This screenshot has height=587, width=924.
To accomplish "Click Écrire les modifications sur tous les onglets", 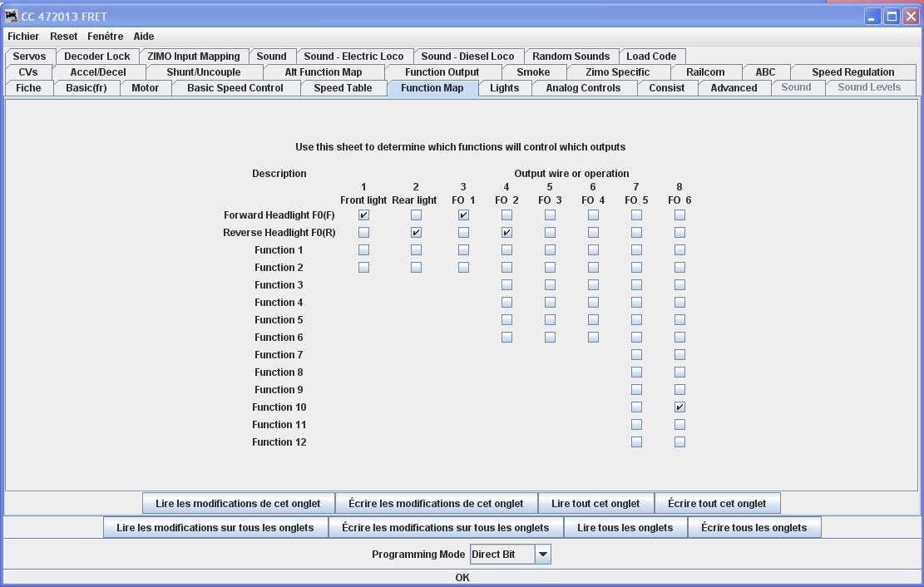I will click(x=446, y=527).
